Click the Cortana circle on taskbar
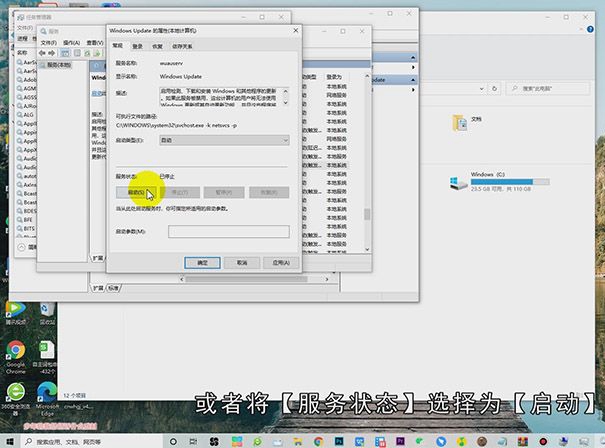The height and width of the screenshot is (448, 605). point(173,441)
